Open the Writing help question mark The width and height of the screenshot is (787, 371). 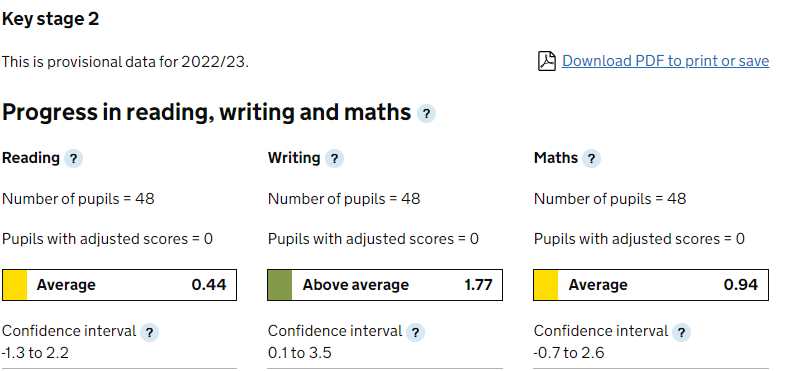click(x=334, y=159)
